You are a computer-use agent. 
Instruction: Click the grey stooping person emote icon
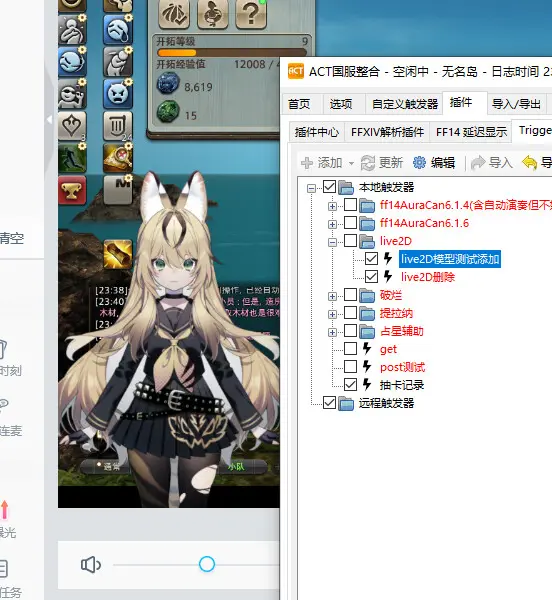118,62
